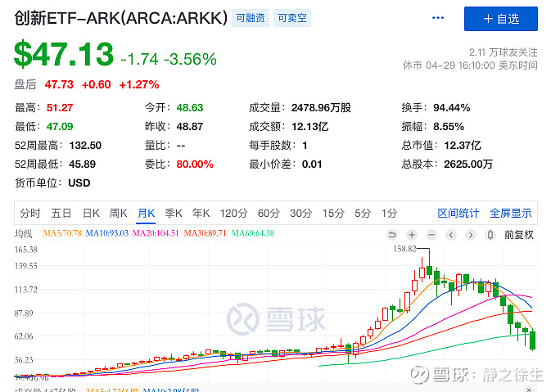This screenshot has height=392, width=560.
Task: Click the 今开 value 48.63
Action: (190, 107)
